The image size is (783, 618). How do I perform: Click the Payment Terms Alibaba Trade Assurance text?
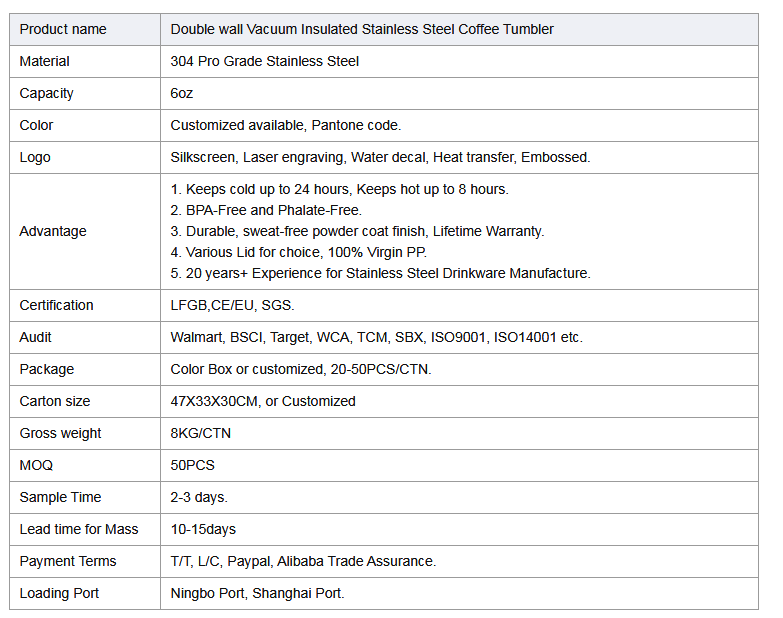pos(303,561)
